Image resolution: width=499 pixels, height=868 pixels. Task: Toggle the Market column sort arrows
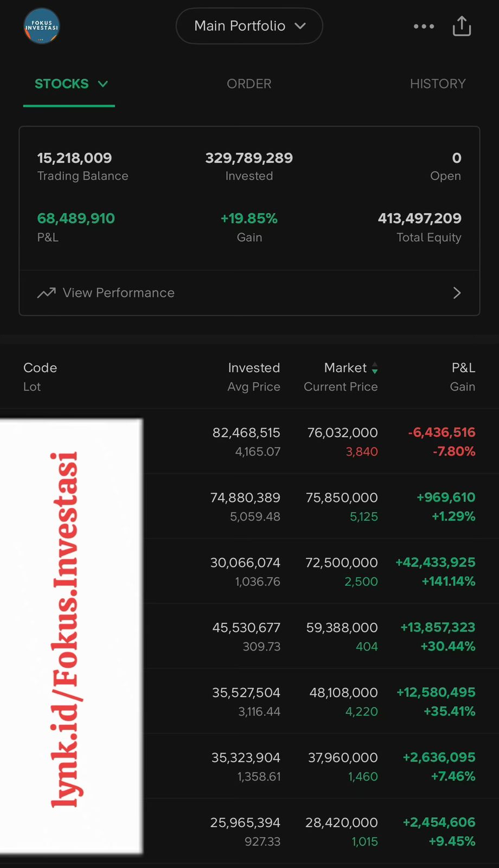click(374, 368)
